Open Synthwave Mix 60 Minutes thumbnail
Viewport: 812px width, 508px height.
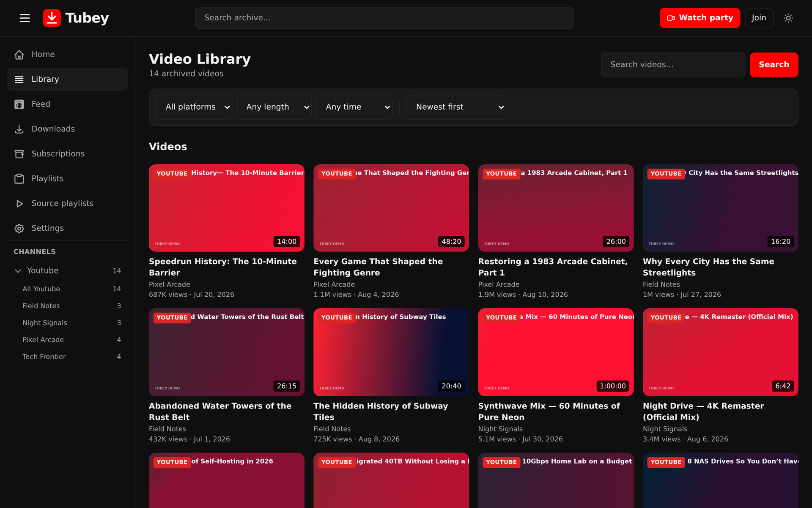[556, 352]
